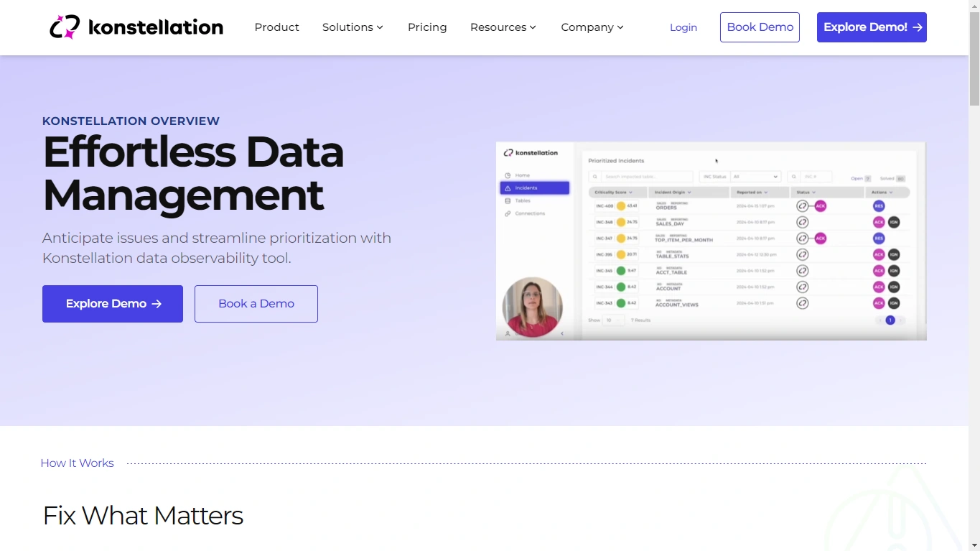Click the TABLE_STATS table name in preview
This screenshot has height=551, width=980.
click(673, 256)
